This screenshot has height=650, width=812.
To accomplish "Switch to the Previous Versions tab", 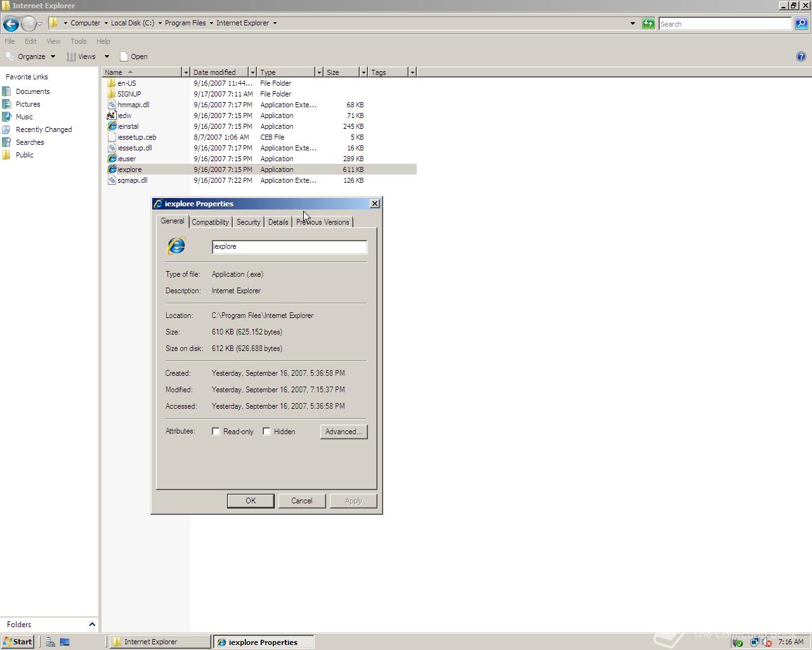I will (x=322, y=222).
